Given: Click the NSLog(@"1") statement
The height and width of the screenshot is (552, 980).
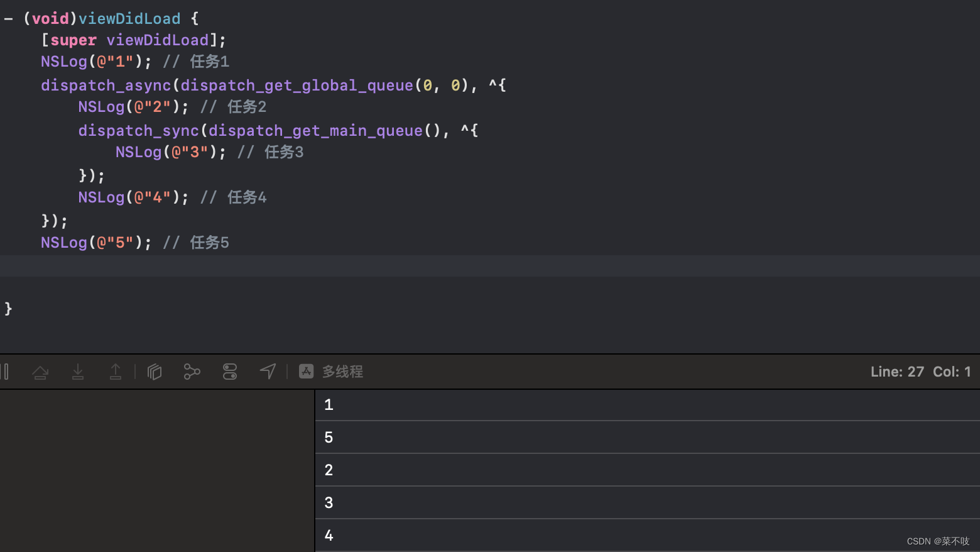Looking at the screenshot, I should tap(96, 62).
